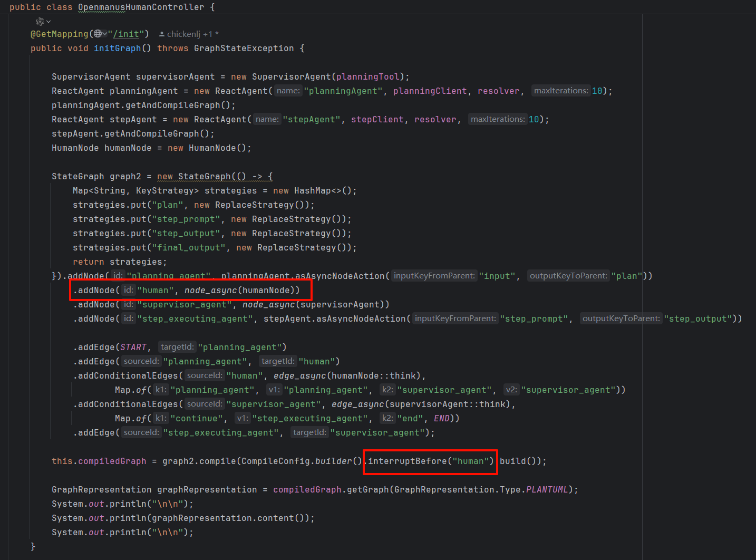Click planningAgent.getAndCompileGraph() call

pos(141,105)
